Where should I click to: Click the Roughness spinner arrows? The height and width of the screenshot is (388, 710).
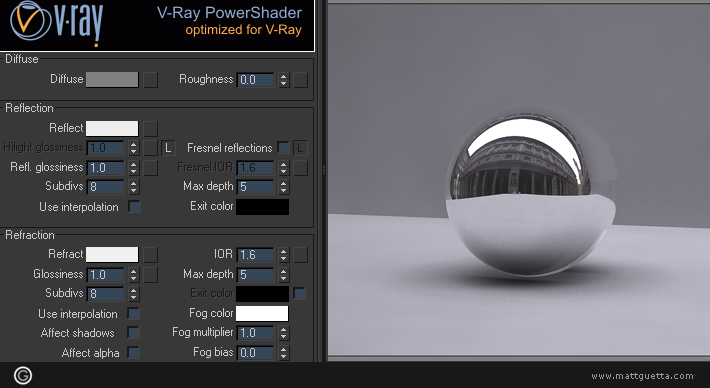coord(283,80)
